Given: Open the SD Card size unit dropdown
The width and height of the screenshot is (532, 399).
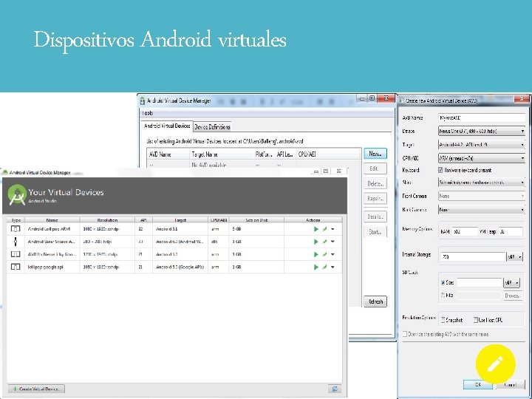Looking at the screenshot, I should pyautogui.click(x=511, y=282).
